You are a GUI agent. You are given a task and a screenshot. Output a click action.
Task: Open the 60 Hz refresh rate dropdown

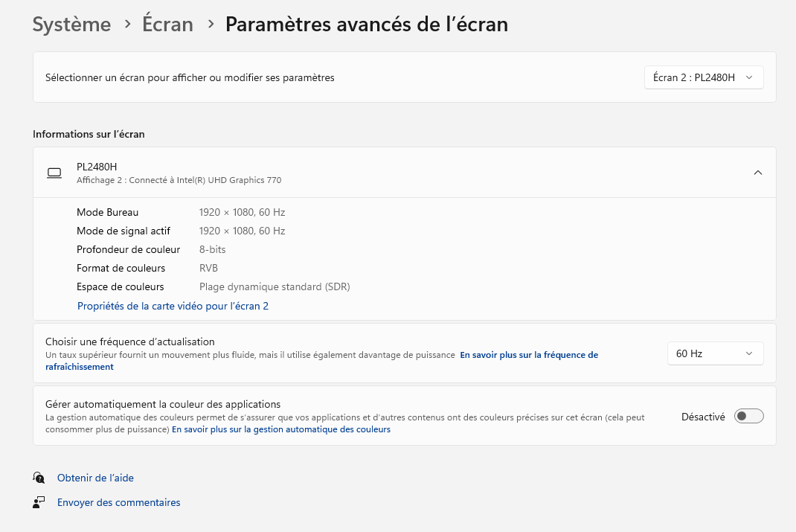tap(715, 353)
